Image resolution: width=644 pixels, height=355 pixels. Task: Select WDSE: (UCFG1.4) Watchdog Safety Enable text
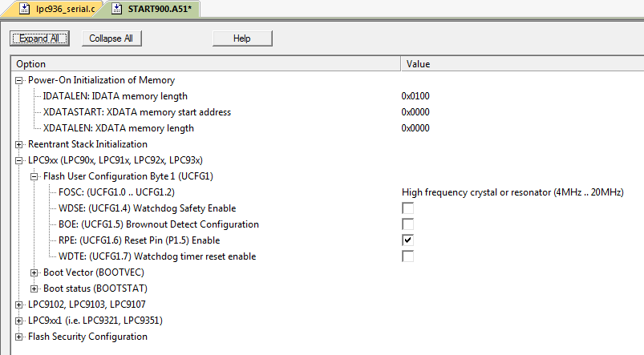[147, 208]
